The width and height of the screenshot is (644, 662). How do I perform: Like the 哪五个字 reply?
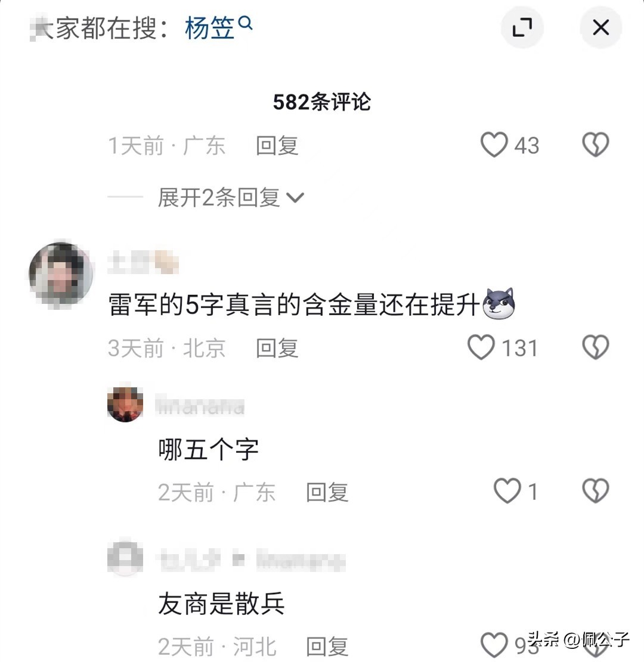pyautogui.click(x=507, y=492)
